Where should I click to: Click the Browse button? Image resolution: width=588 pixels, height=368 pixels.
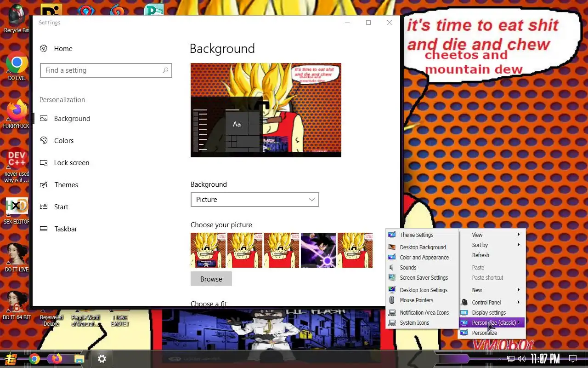click(211, 279)
